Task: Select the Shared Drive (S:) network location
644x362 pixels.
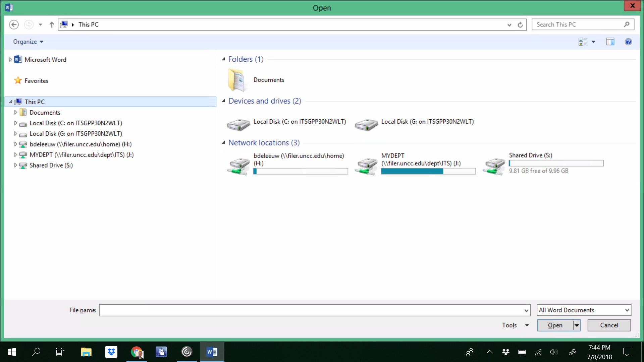Action: point(531,156)
